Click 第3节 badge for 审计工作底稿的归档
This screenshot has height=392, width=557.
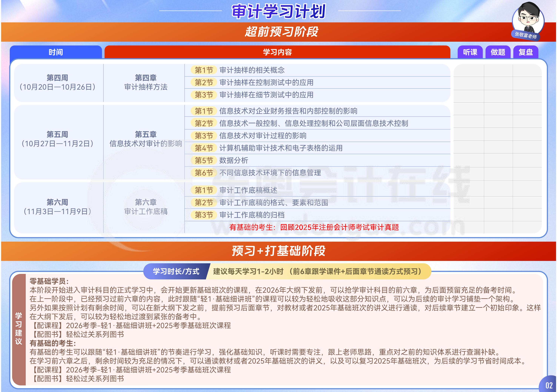click(x=204, y=215)
